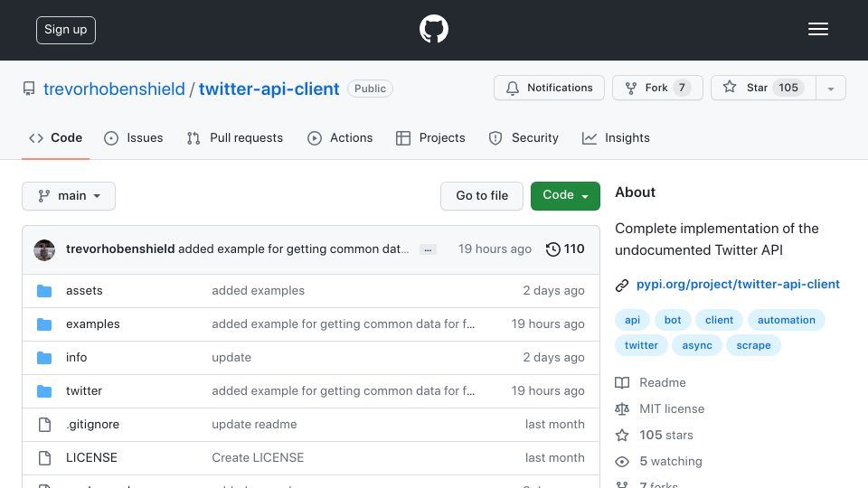The width and height of the screenshot is (868, 488).
Task: Open the main branch selector dropdown
Action: coord(69,196)
